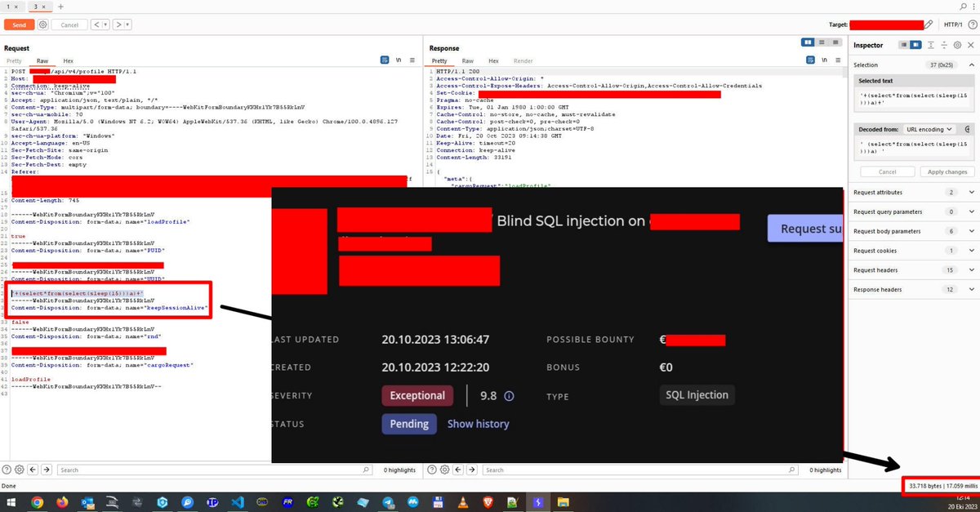Open Request editor hamburger menu

(x=413, y=60)
